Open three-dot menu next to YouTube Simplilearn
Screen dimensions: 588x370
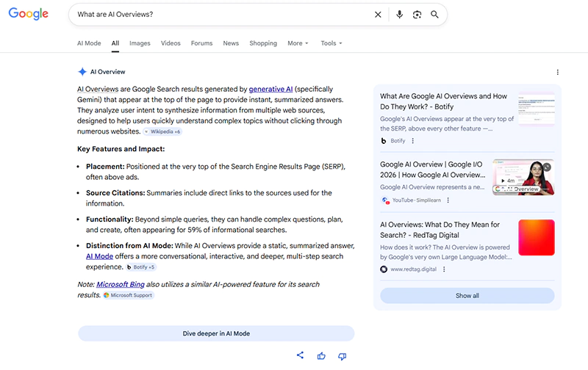448,200
